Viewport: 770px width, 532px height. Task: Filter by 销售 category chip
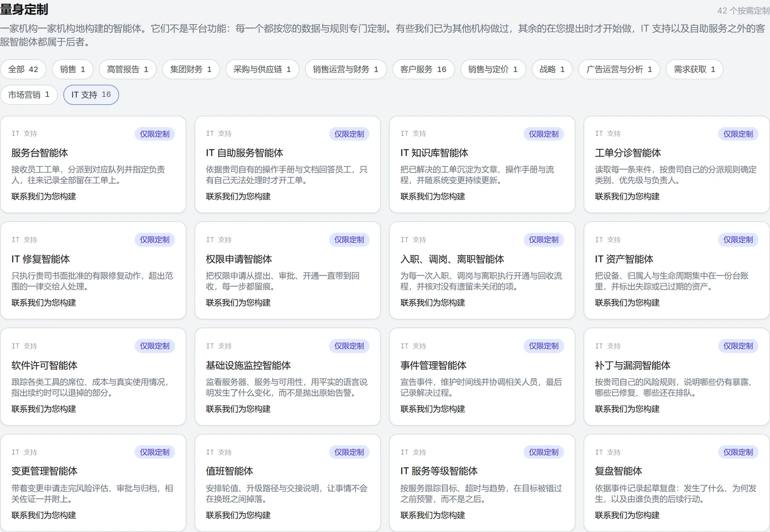(x=73, y=69)
